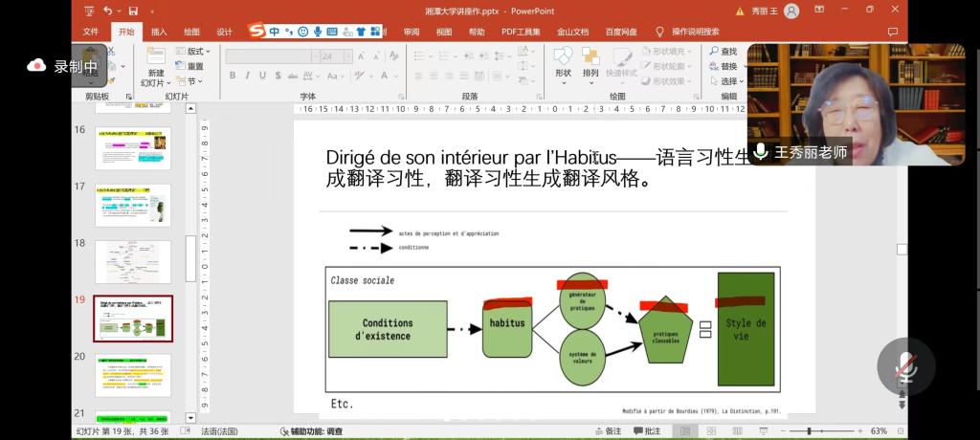Expand the Layout (版式) dropdown

click(196, 52)
